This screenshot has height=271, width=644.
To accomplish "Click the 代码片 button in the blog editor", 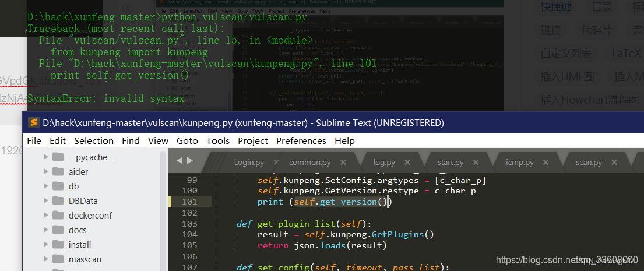I will click(x=596, y=30).
